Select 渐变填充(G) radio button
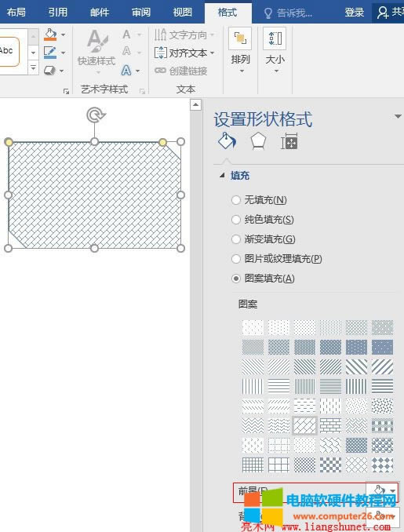404x532 pixels. pyautogui.click(x=236, y=239)
